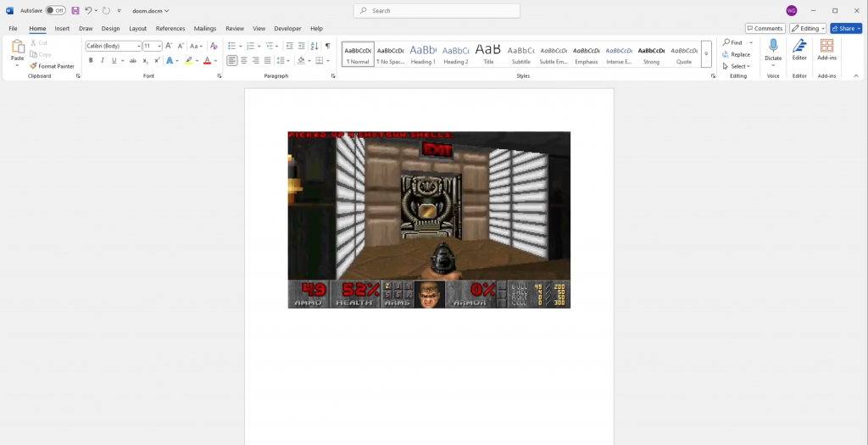Image resolution: width=868 pixels, height=445 pixels.
Task: Click the blue Share button
Action: pyautogui.click(x=846, y=28)
